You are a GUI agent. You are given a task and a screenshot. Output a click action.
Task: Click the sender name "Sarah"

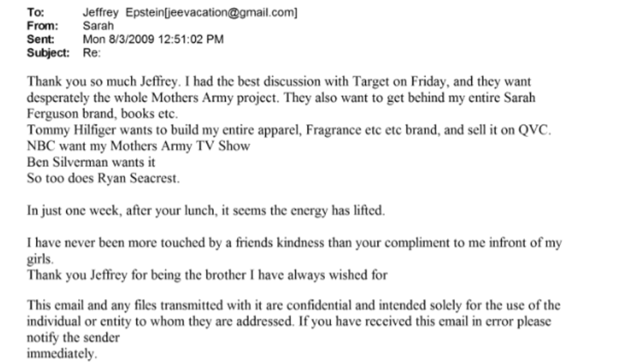pyautogui.click(x=98, y=26)
